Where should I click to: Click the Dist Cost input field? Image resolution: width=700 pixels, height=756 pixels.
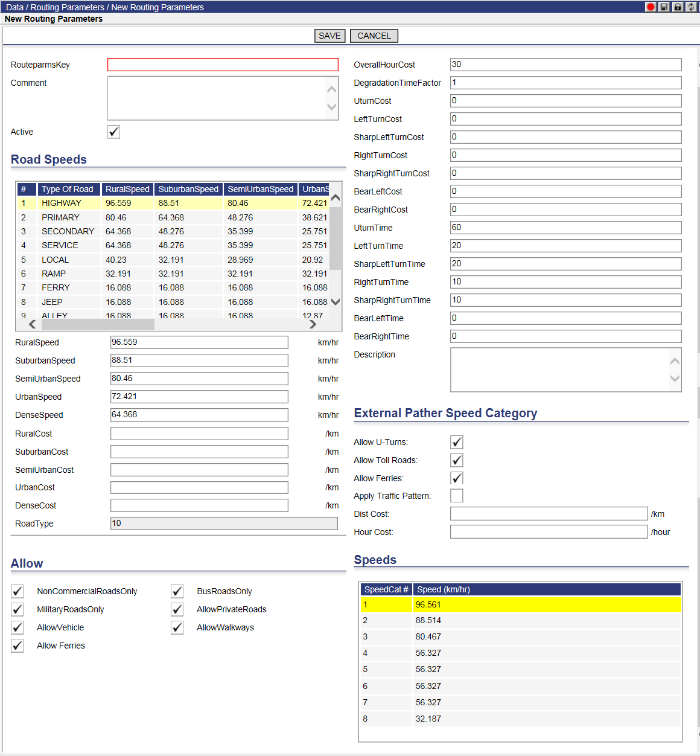pos(549,514)
